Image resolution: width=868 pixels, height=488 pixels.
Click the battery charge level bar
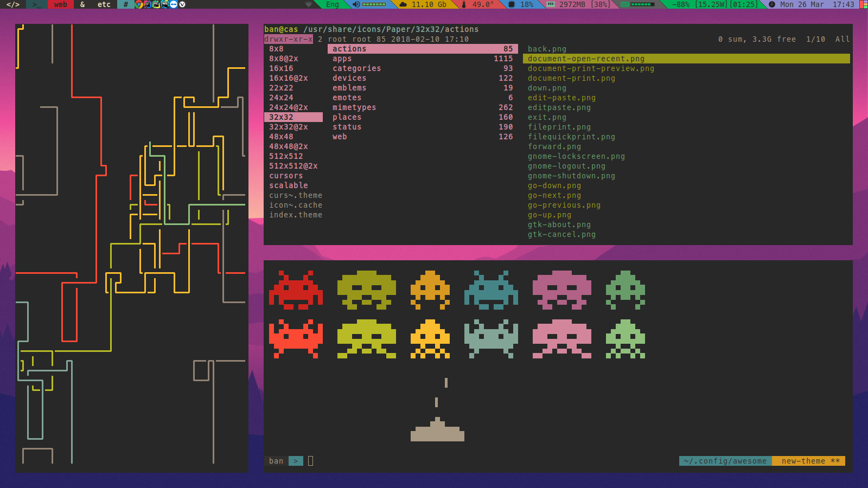click(641, 4)
